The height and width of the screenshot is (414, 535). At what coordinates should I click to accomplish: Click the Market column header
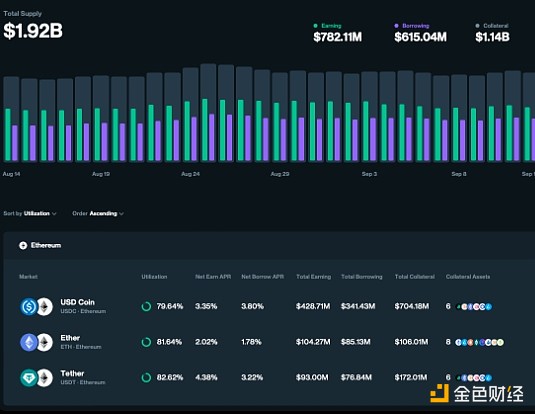(x=28, y=277)
